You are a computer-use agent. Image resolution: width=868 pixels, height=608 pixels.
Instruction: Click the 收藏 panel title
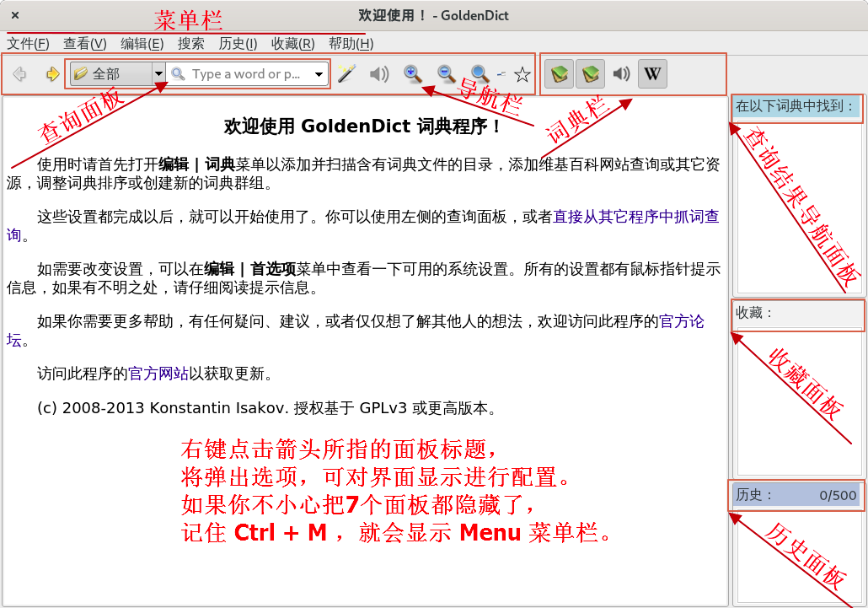[753, 313]
